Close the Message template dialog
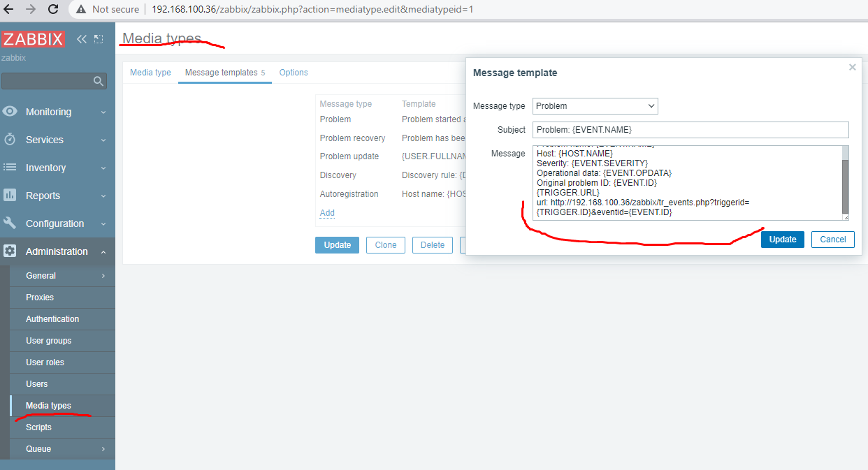 pyautogui.click(x=852, y=68)
